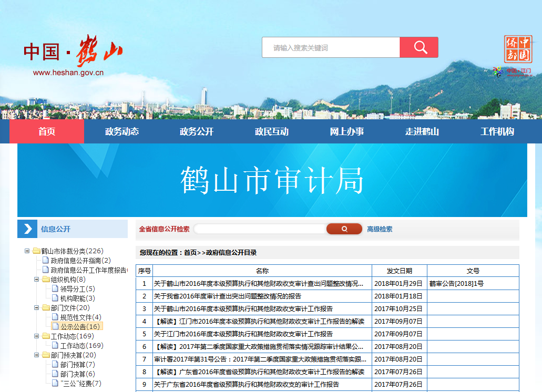Collapse the 鹤山市体裁分类 root tree node

27,251
